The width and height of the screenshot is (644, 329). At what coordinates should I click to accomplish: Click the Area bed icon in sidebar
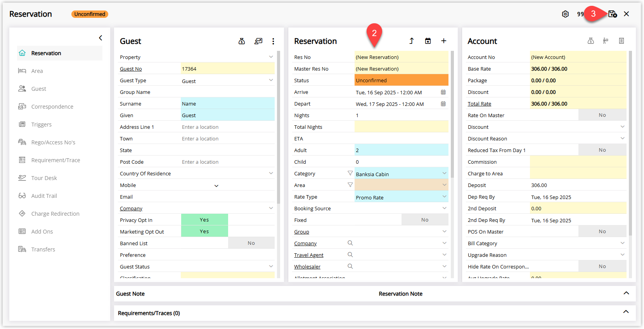click(22, 71)
